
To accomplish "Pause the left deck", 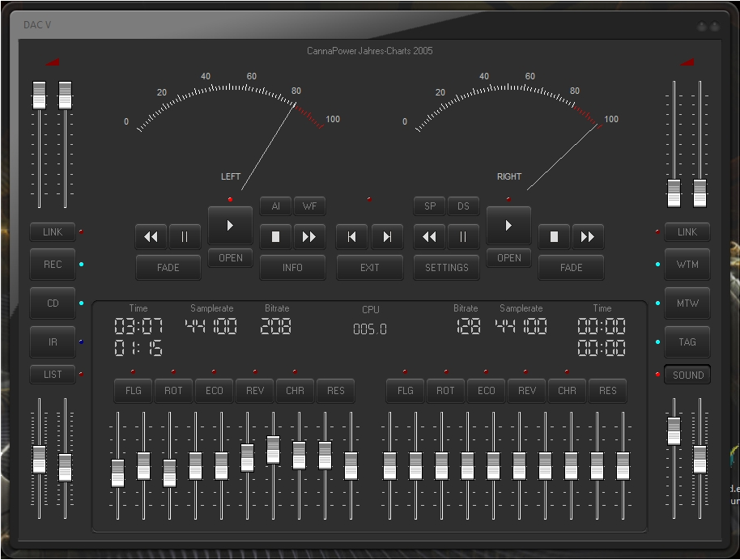I will [x=185, y=237].
